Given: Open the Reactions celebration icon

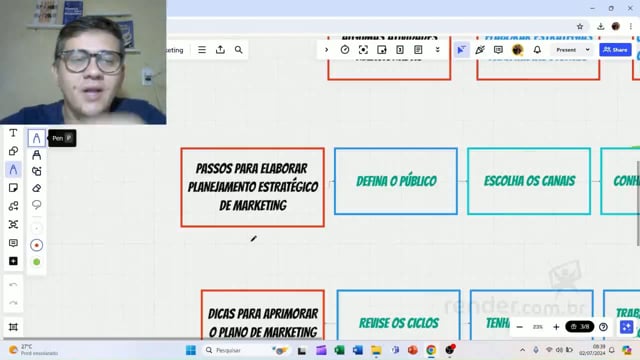Looking at the screenshot, I should (x=480, y=50).
